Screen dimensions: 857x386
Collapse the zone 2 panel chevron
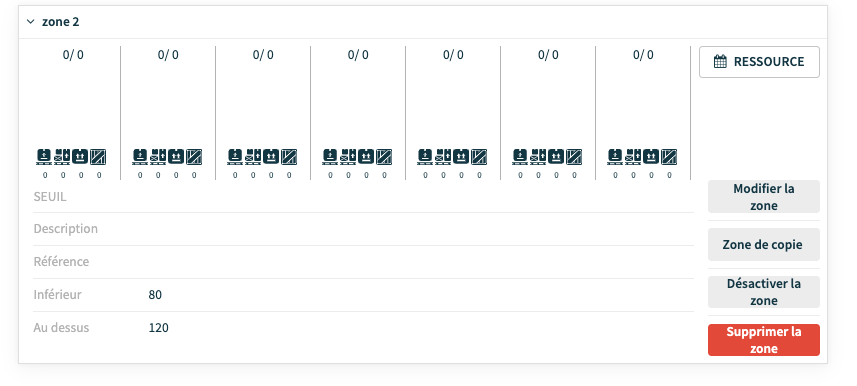coord(31,22)
